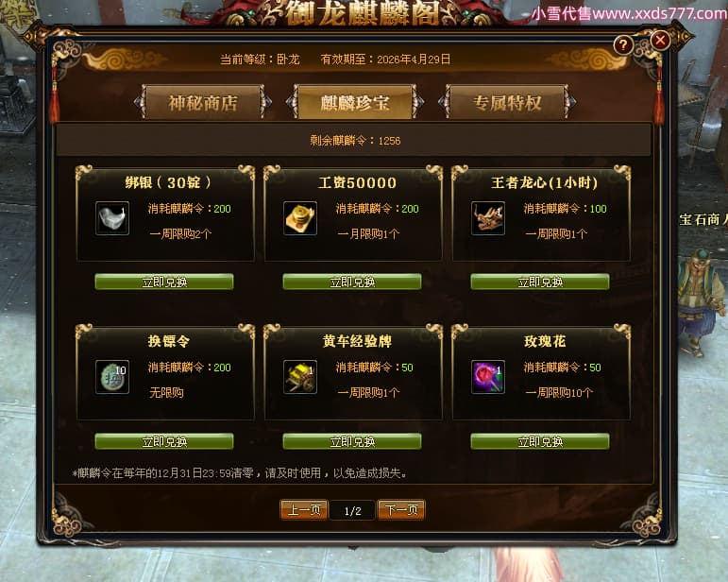Go to next page with 下一页
728x582 pixels.
[401, 510]
